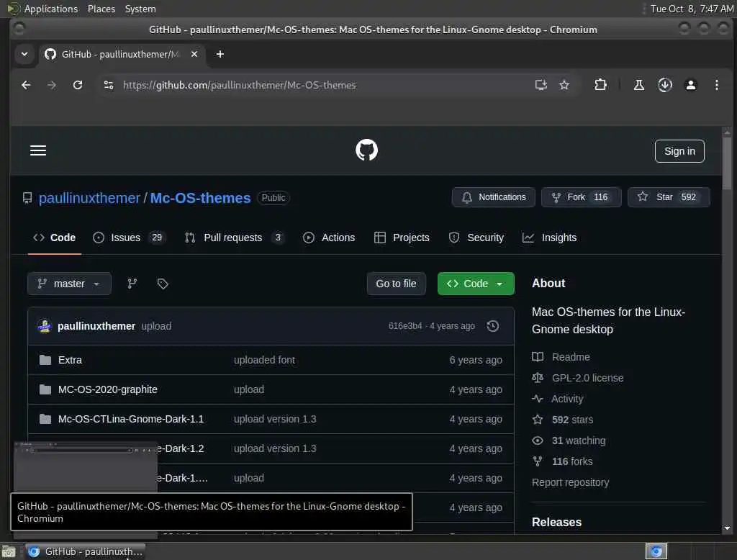Expand the green Code dropdown button

476,284
